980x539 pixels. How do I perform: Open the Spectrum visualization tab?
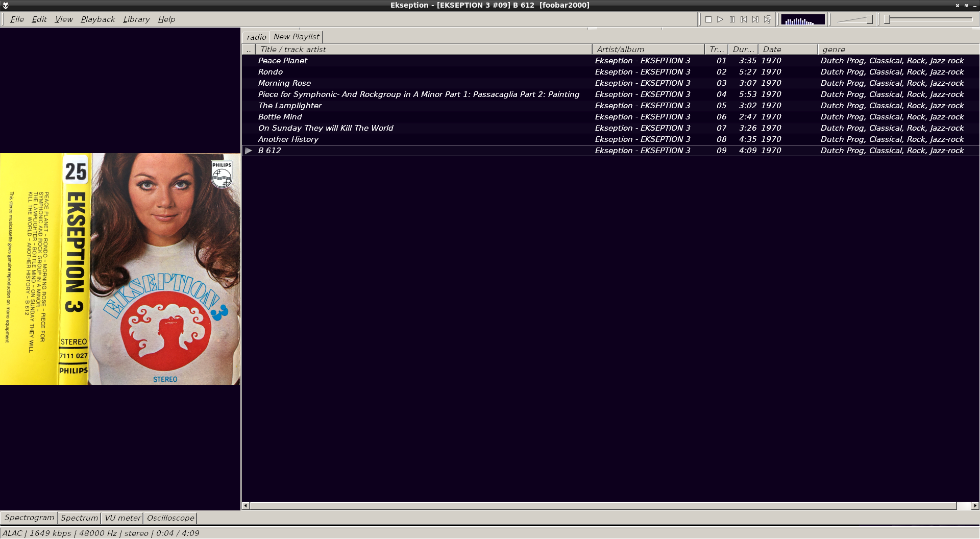(79, 518)
